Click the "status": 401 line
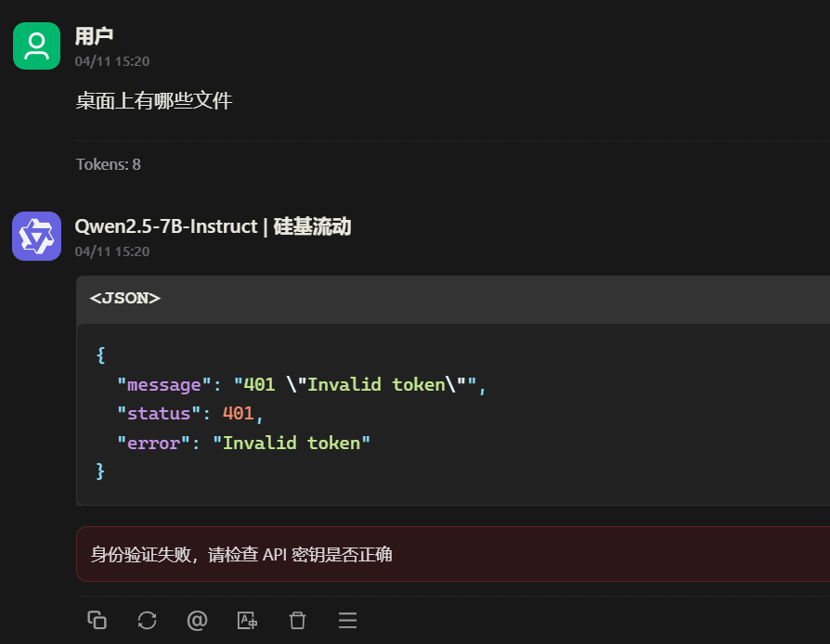The width and height of the screenshot is (830, 644). (x=190, y=414)
